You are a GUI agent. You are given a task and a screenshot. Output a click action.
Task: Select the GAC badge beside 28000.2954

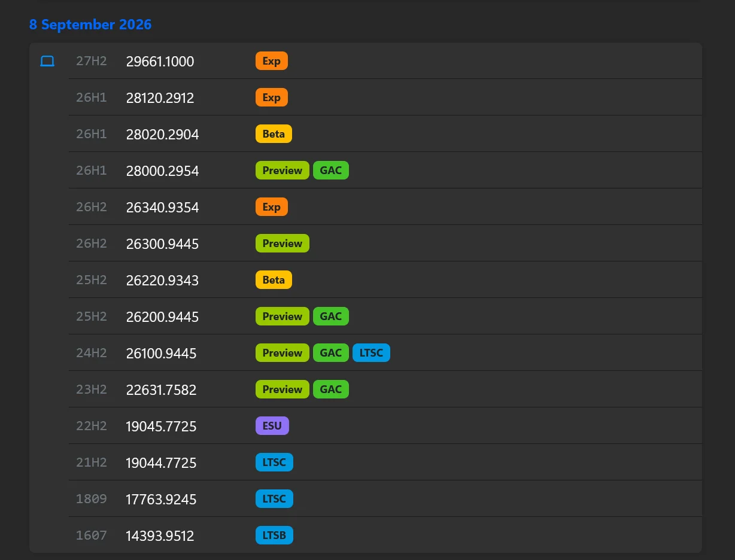pos(331,171)
